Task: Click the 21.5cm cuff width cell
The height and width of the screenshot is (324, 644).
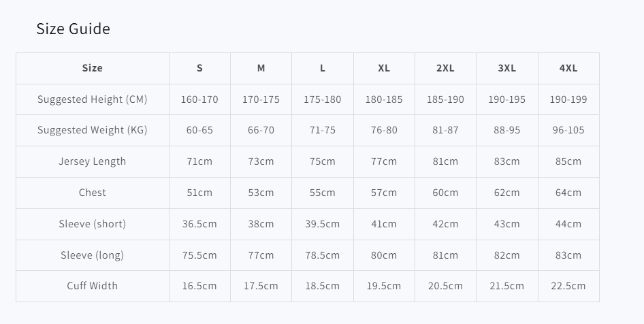Action: coord(507,286)
